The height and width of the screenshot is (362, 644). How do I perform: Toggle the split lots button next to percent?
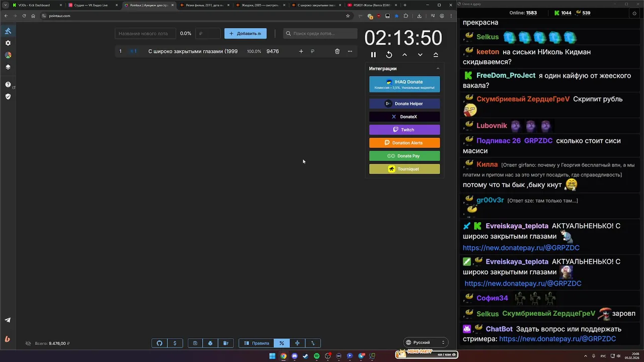point(297,343)
